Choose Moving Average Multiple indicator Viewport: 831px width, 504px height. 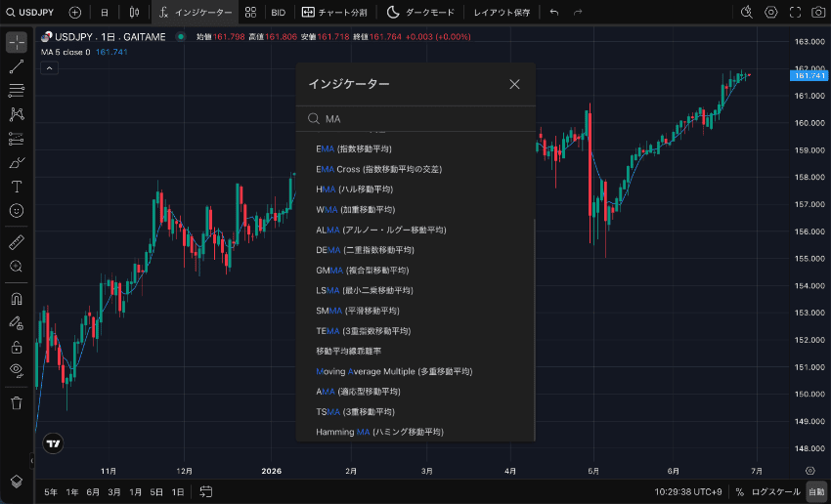[x=416, y=371]
